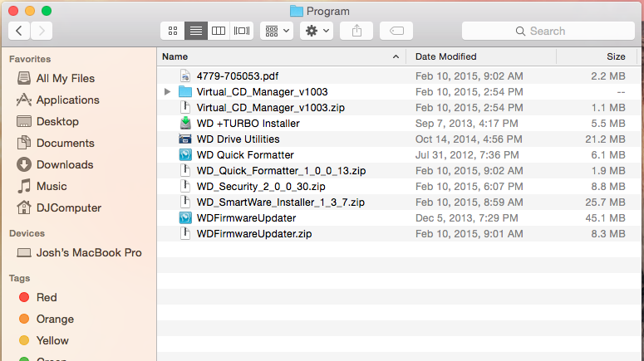The width and height of the screenshot is (644, 361).
Task: Select Virtual_CD_Manager_v1003.zip file
Action: tap(271, 108)
